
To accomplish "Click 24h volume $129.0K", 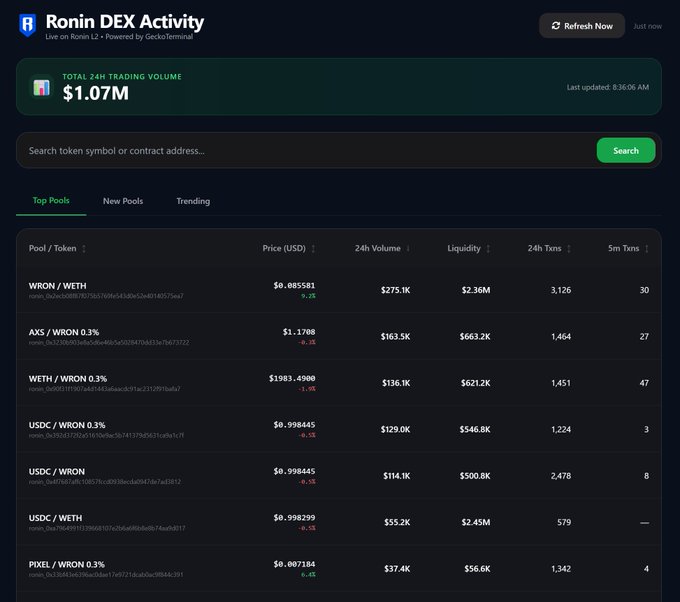I will pos(395,429).
